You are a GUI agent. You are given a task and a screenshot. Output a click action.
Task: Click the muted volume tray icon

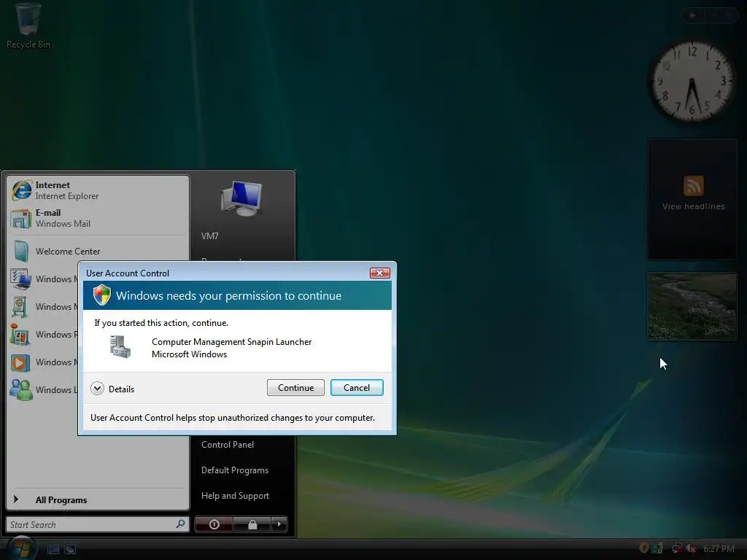point(692,548)
